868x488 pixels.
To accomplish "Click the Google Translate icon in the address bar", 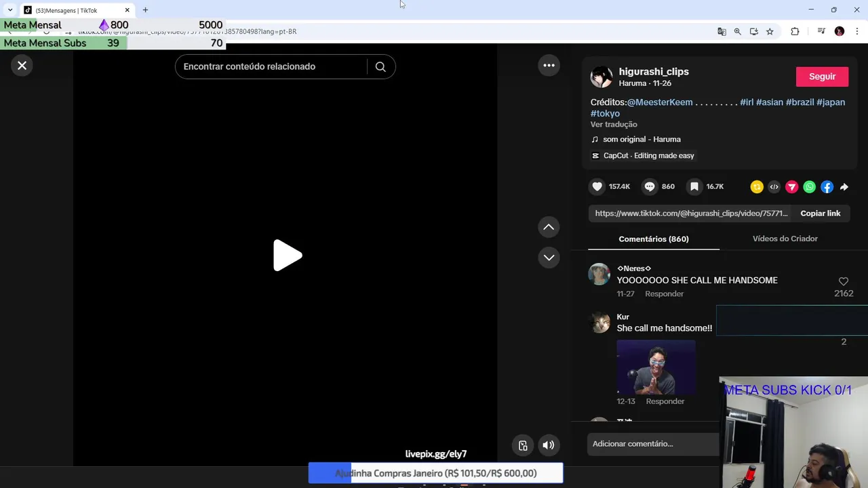I will pyautogui.click(x=722, y=31).
